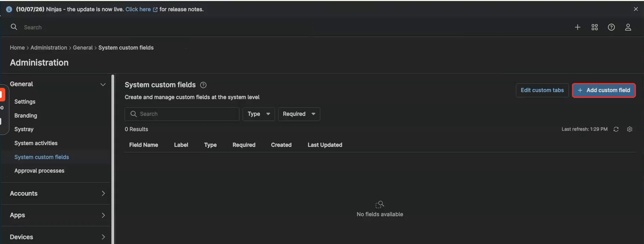This screenshot has width=644, height=244.
Task: Click the plus icon in top bar
Action: click(577, 27)
